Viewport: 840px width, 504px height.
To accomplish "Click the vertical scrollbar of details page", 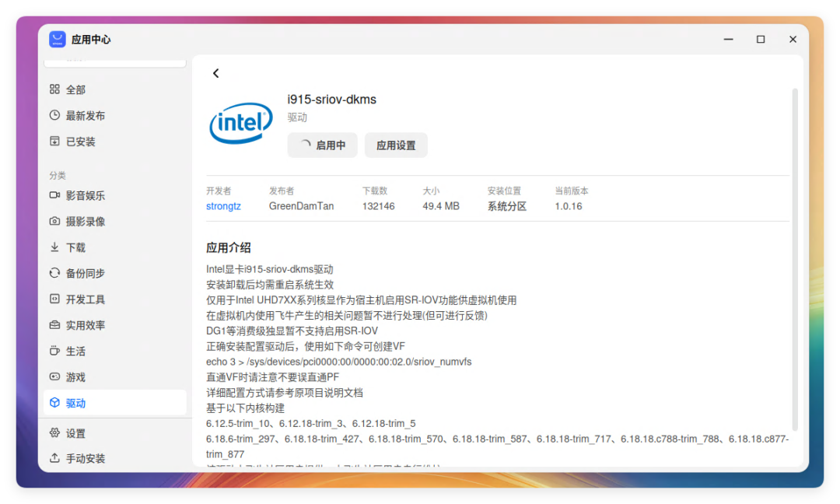I will [795, 259].
